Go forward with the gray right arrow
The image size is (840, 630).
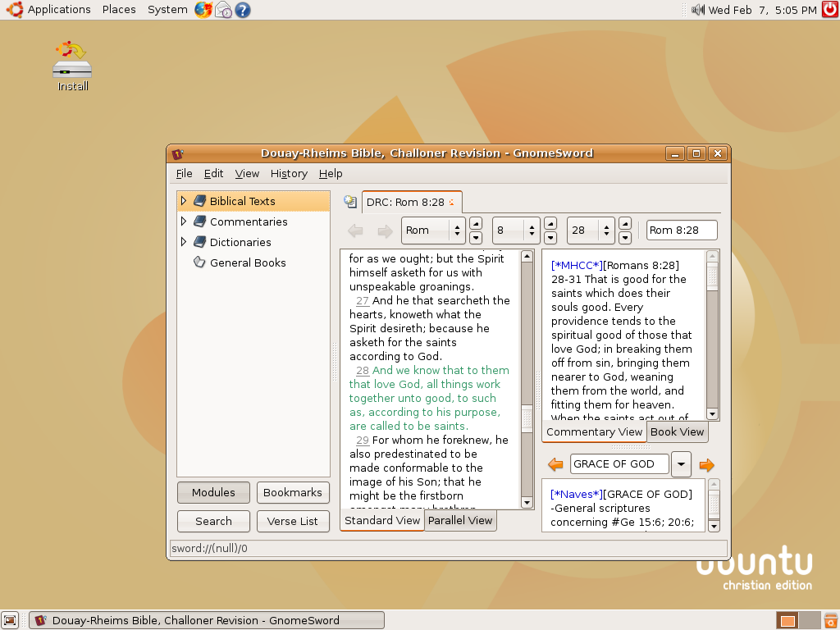click(385, 231)
